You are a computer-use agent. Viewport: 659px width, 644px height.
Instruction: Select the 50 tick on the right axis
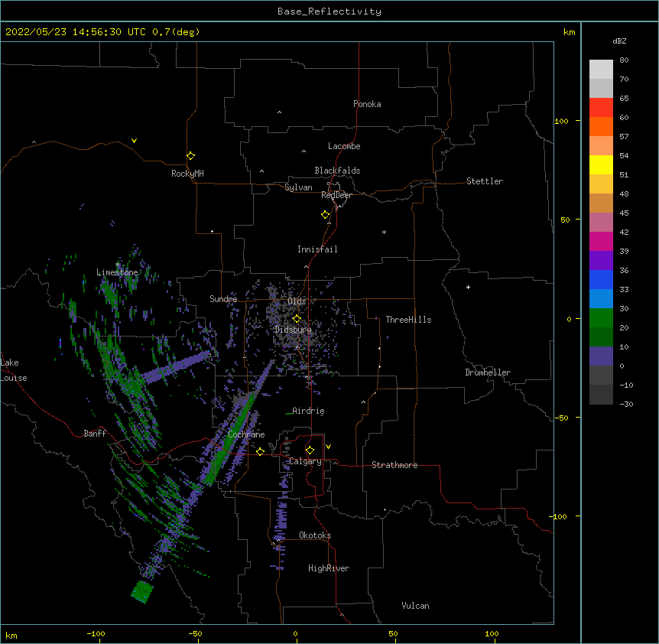point(565,220)
